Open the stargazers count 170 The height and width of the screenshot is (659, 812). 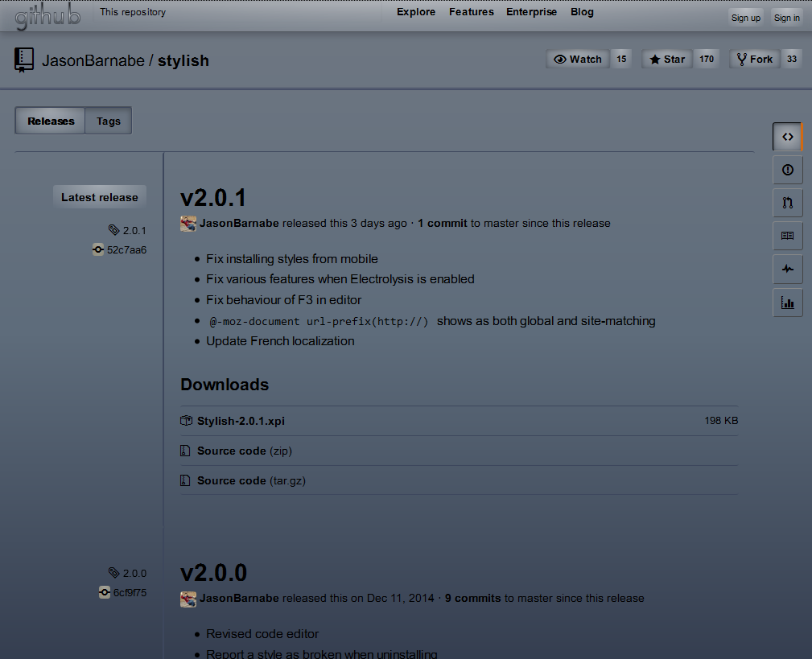click(707, 59)
